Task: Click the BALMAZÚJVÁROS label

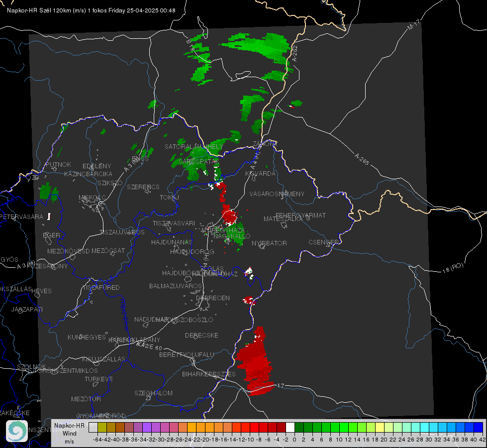Action: tap(176, 286)
